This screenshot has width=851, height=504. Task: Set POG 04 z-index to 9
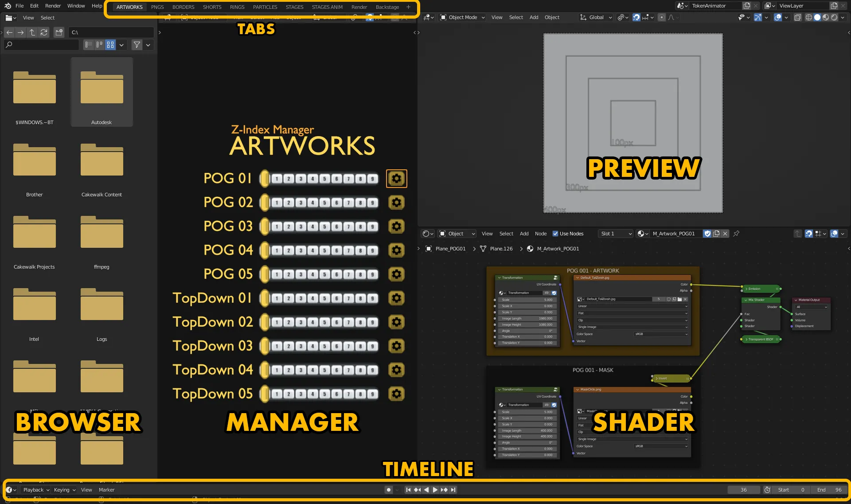[x=372, y=251]
